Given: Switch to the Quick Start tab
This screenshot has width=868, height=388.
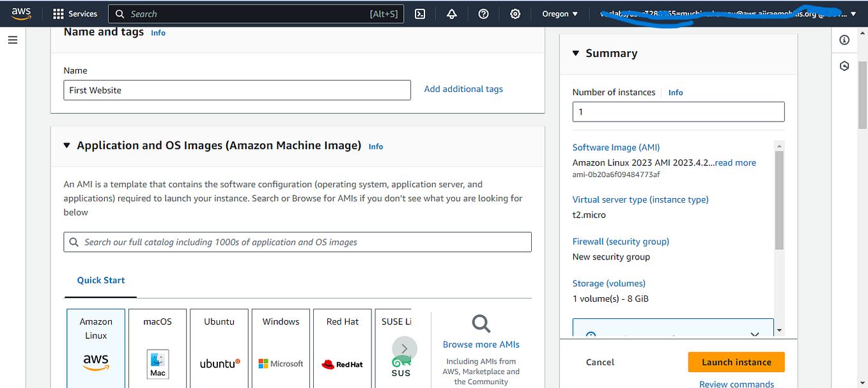Looking at the screenshot, I should 100,280.
